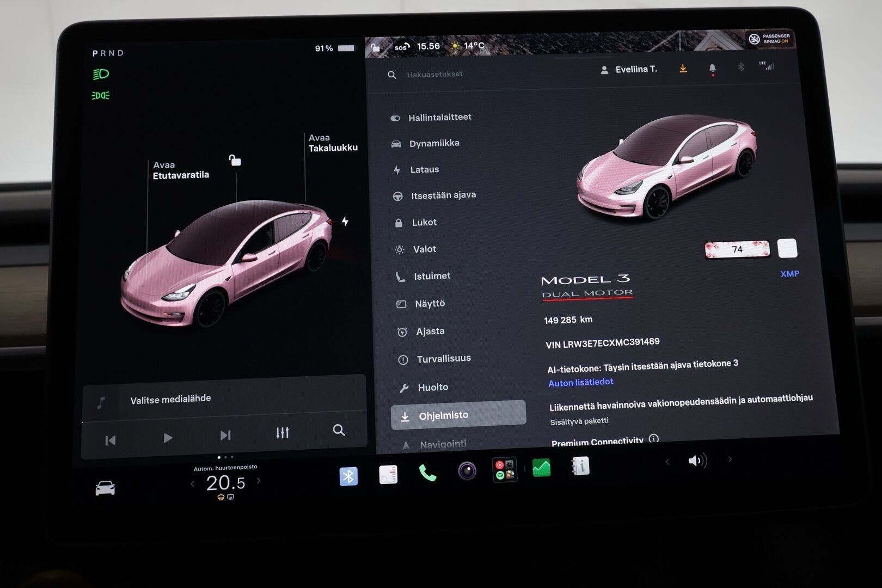The width and height of the screenshot is (882, 588).
Task: Select Valitse medialähde media source
Action: tap(170, 399)
